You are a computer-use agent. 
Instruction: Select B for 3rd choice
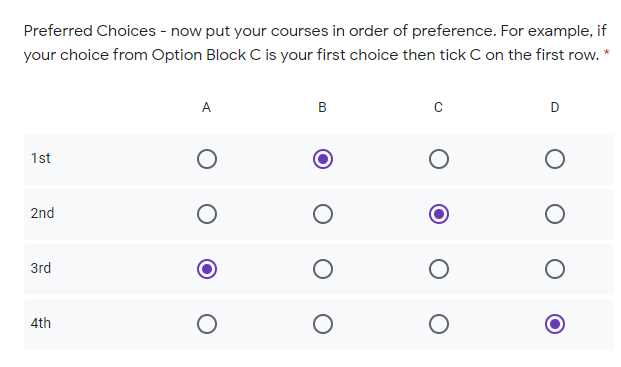point(323,269)
